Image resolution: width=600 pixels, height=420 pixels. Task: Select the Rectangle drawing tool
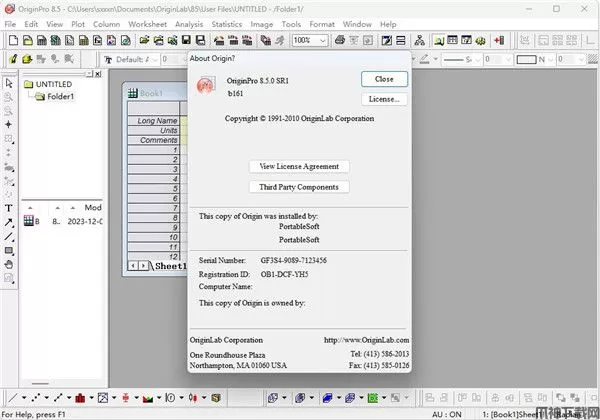[9, 250]
